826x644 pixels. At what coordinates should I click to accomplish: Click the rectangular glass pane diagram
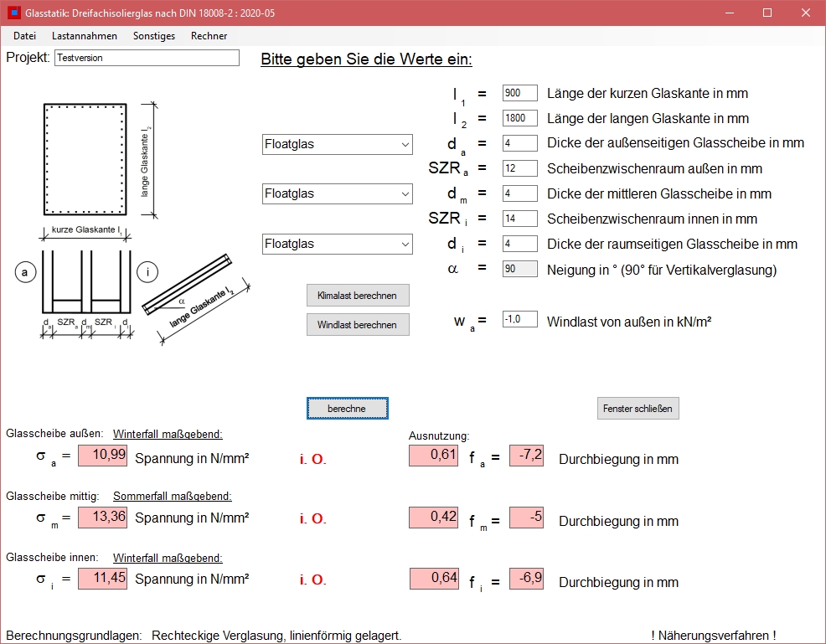[85, 160]
